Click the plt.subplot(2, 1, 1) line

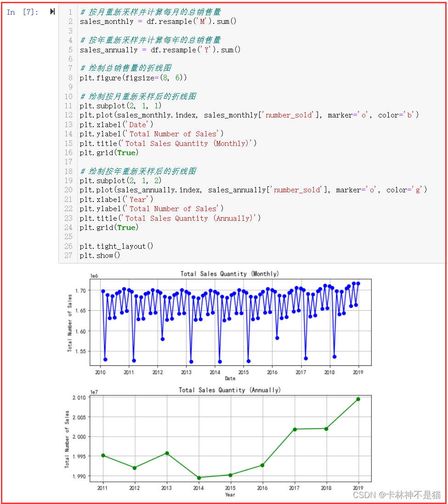pos(121,106)
